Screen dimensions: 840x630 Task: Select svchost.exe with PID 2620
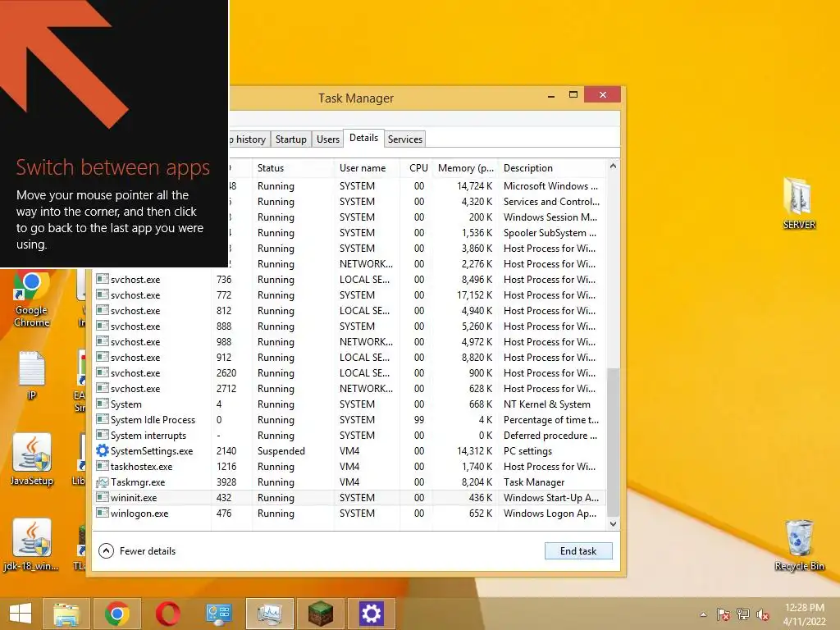pyautogui.click(x=349, y=372)
